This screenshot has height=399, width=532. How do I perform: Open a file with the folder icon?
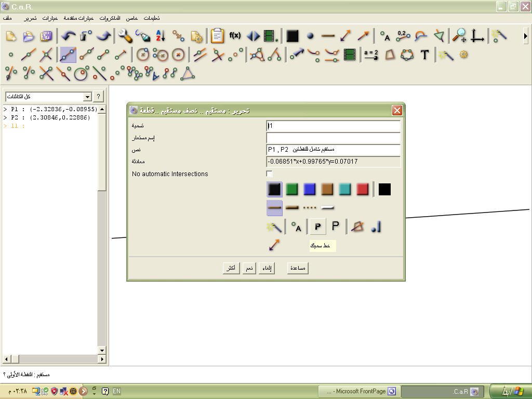coord(29,36)
